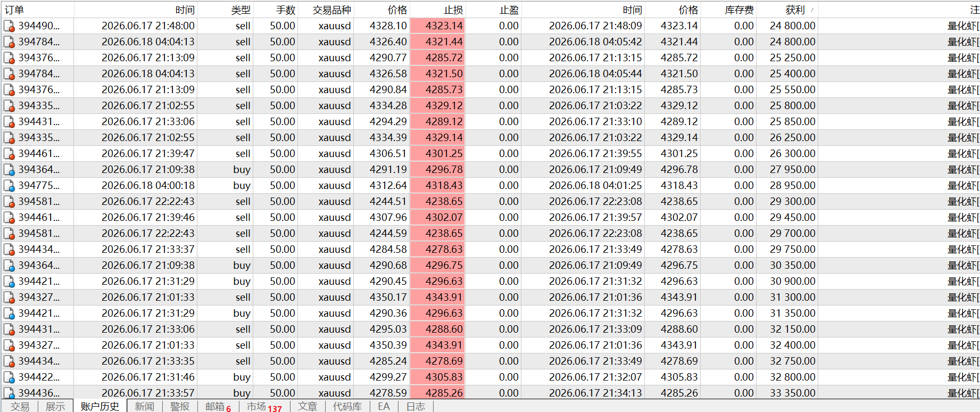The width and height of the screenshot is (980, 412).
Task: Sort by the 类型 column header
Action: pos(226,10)
